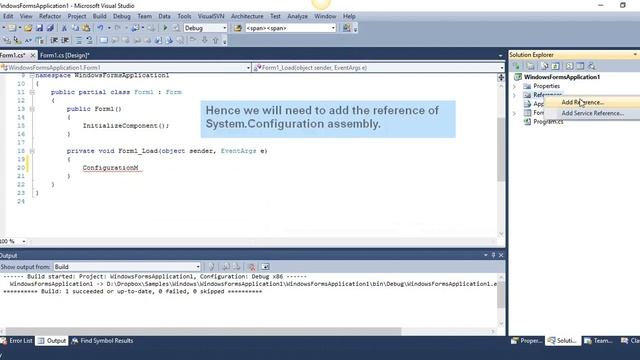
Task: Increase line indent toolbar icon
Action: pyautogui.click(x=65, y=40)
